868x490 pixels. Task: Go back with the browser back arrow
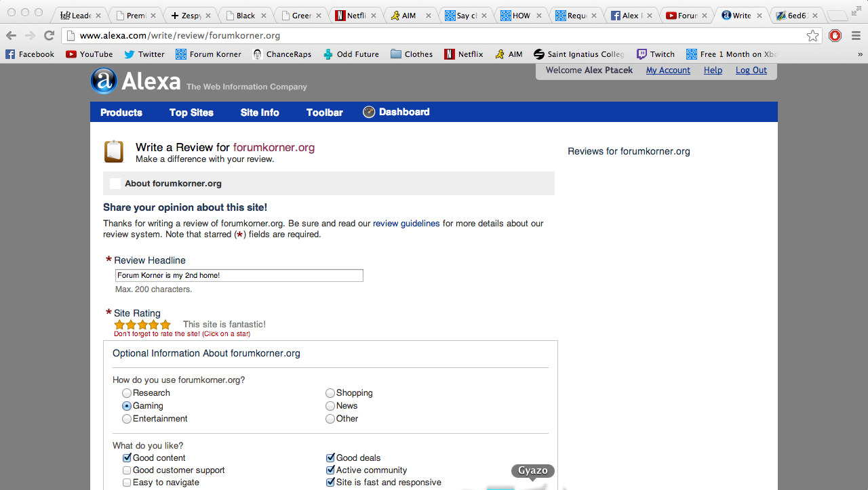click(x=12, y=36)
